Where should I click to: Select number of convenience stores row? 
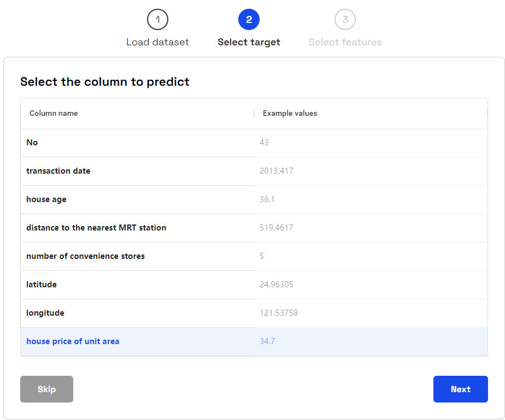click(254, 256)
